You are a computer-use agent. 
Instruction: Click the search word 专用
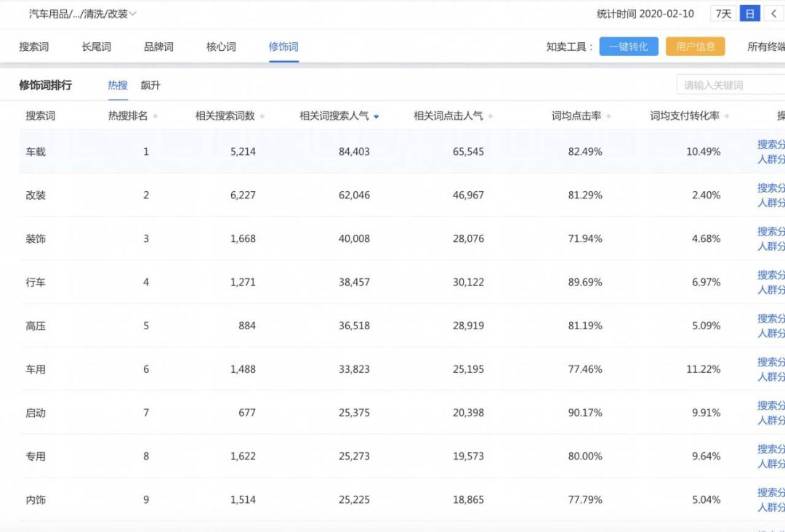coord(36,456)
